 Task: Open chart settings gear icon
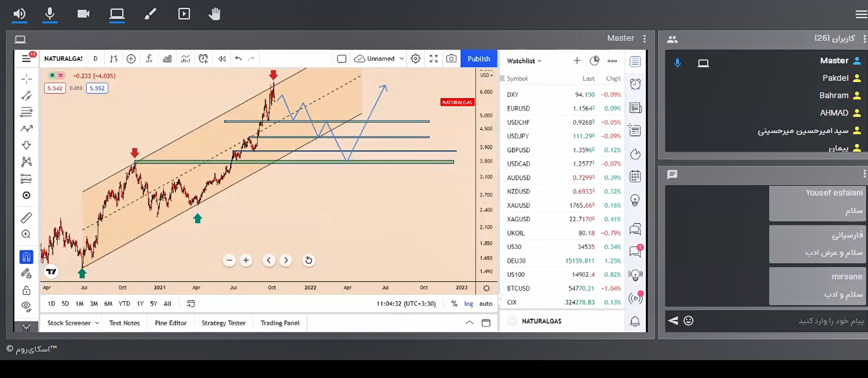415,59
